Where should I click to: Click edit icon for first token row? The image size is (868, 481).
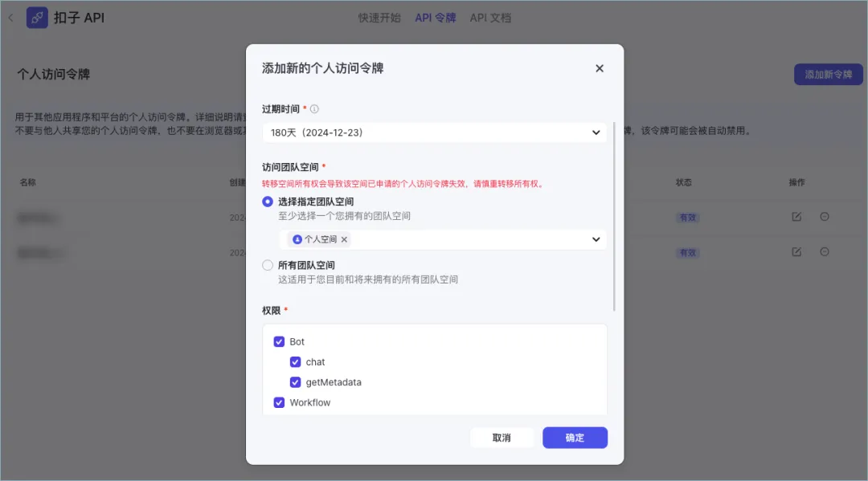coord(796,217)
